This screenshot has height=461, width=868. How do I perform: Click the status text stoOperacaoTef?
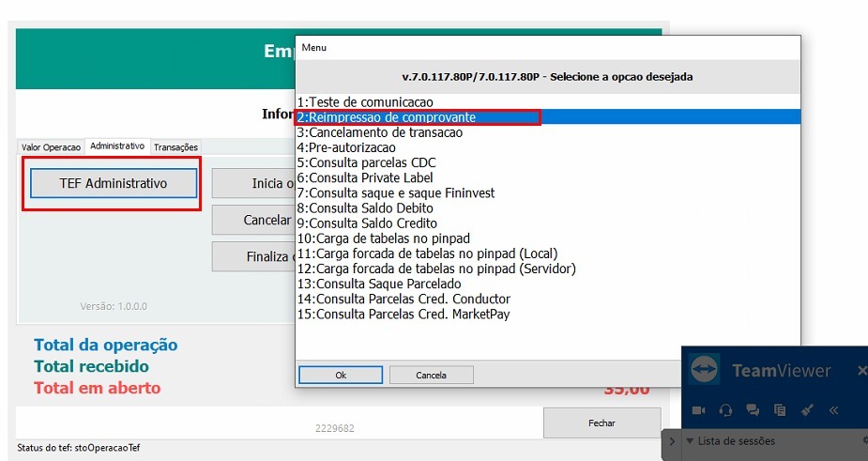click(x=107, y=447)
